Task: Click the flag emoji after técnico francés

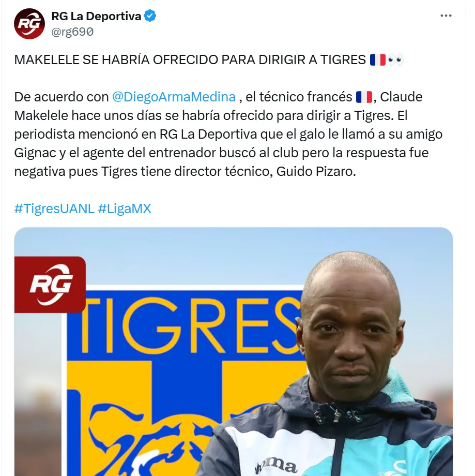Action: click(x=364, y=97)
